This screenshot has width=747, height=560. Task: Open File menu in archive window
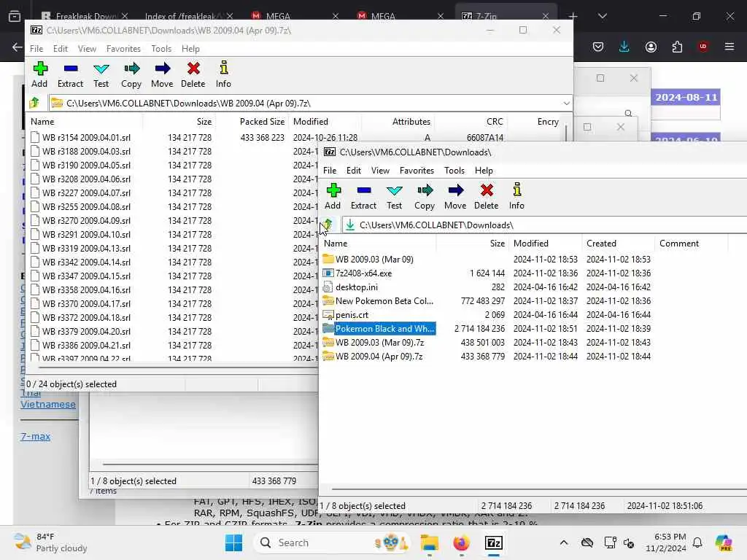36,49
